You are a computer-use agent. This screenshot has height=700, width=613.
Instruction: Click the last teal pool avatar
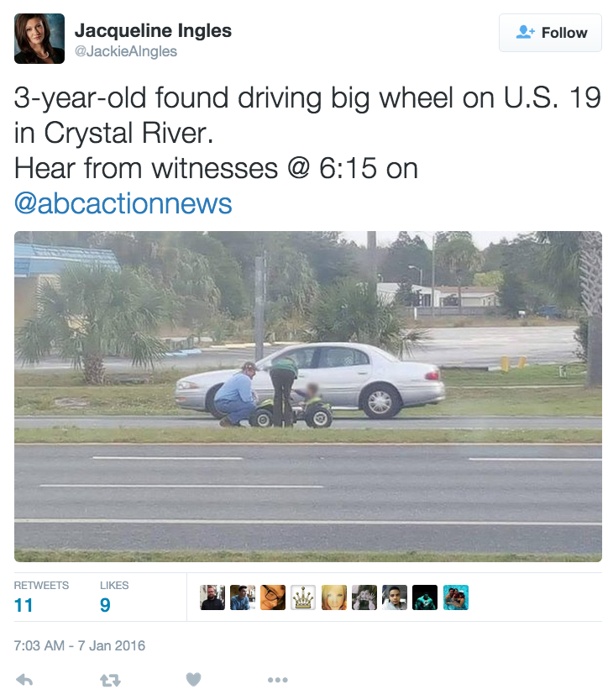[455, 597]
